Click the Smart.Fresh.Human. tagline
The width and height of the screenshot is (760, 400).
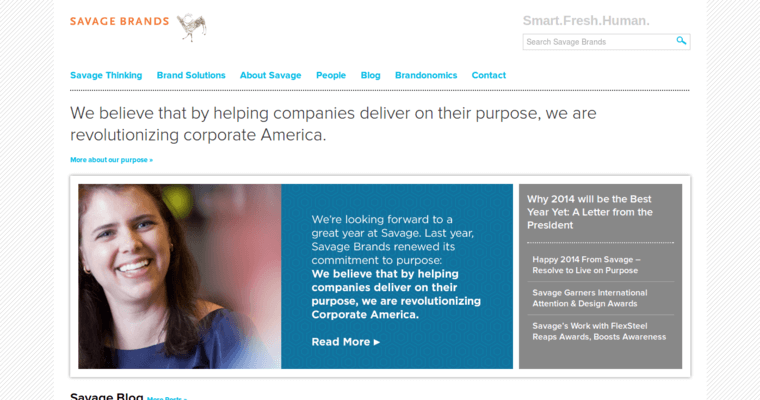coord(586,20)
